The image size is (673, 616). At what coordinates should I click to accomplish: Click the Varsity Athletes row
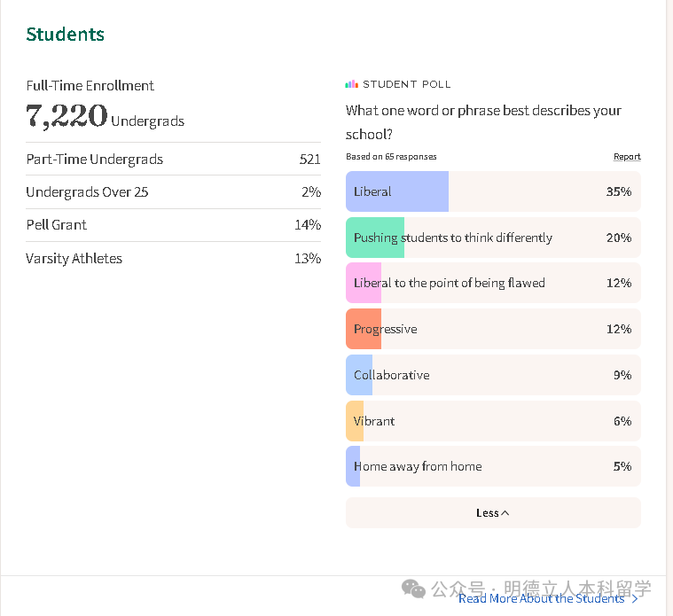point(173,259)
